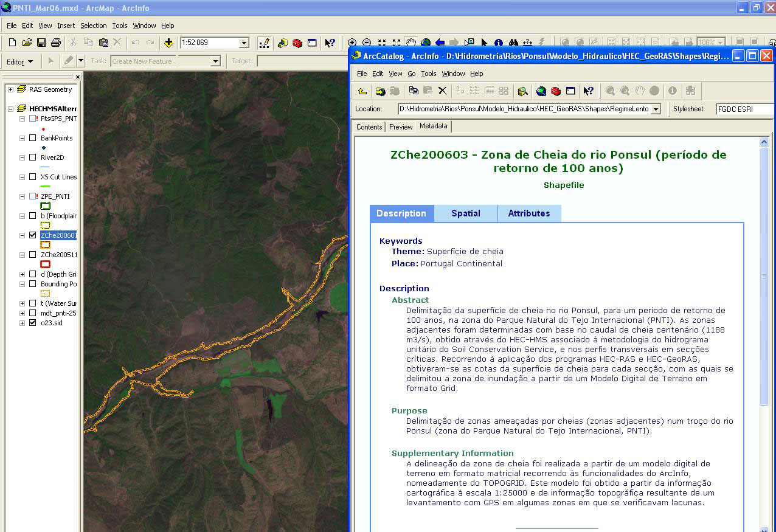This screenshot has width=776, height=532.
Task: Click the ZChe200511 red polygon symbol swatch
Action: [x=45, y=264]
